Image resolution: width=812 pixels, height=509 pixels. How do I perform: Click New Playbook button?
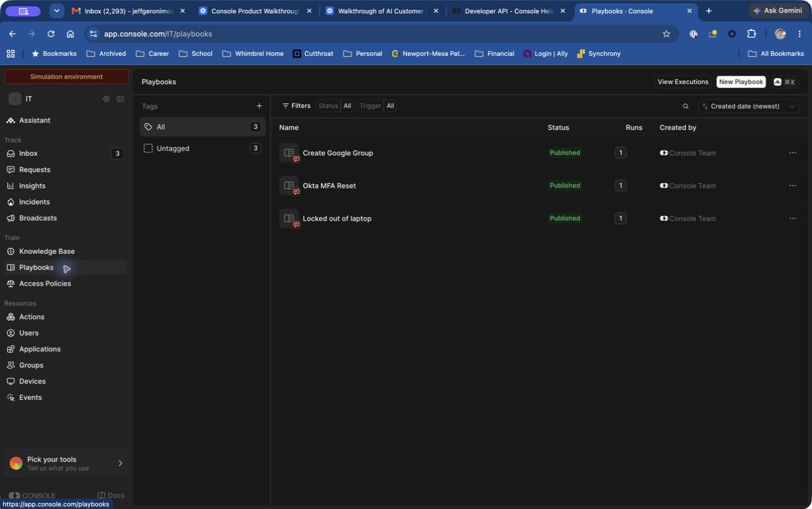tap(741, 82)
